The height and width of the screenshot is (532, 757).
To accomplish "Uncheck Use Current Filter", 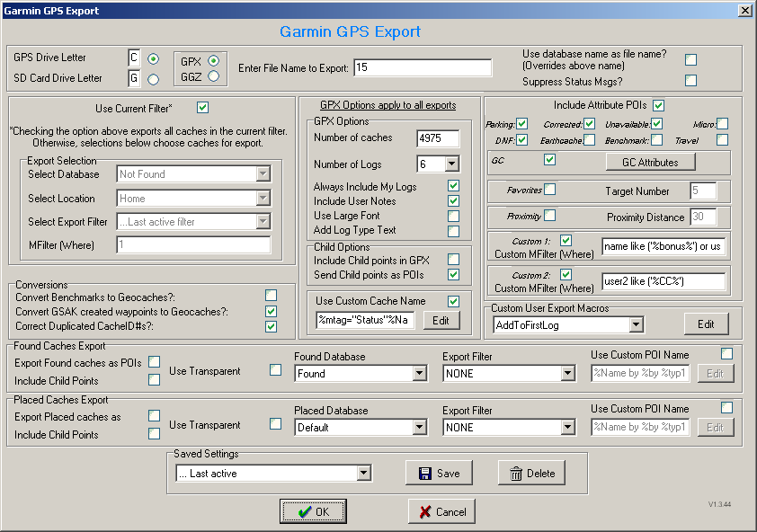I will coord(203,108).
